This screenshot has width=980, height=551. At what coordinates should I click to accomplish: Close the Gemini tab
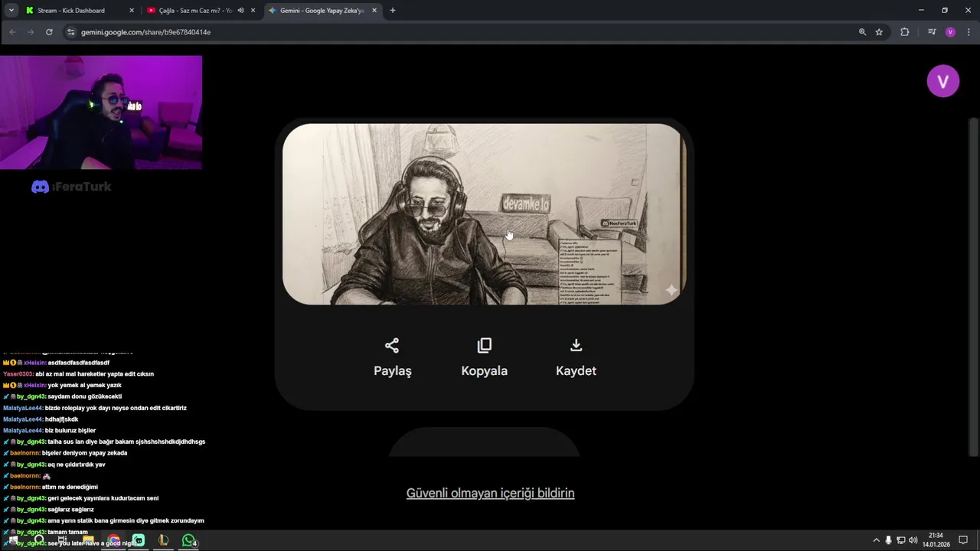tap(375, 11)
